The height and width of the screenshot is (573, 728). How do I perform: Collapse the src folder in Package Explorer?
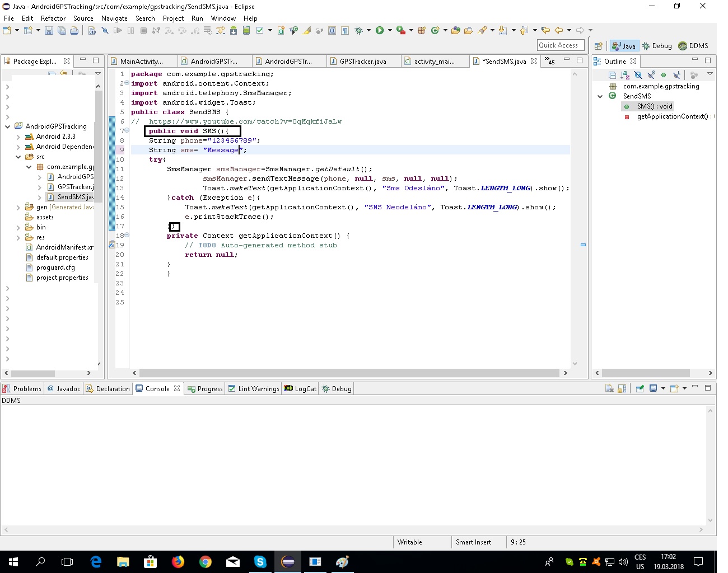(x=18, y=157)
